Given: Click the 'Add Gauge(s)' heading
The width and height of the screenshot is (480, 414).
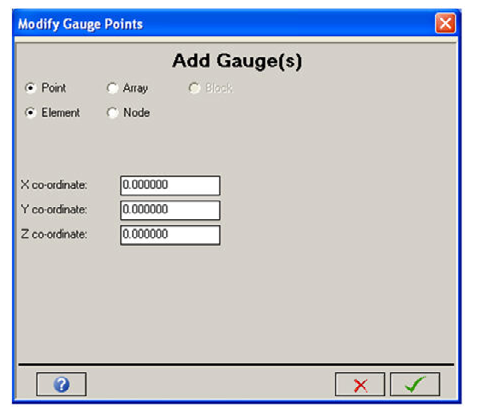Looking at the screenshot, I should [237, 61].
